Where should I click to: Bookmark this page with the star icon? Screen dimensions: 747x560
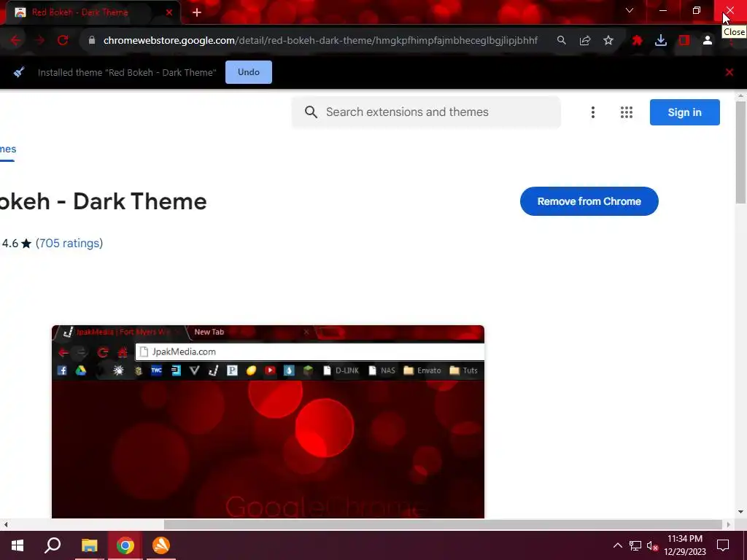click(x=608, y=41)
